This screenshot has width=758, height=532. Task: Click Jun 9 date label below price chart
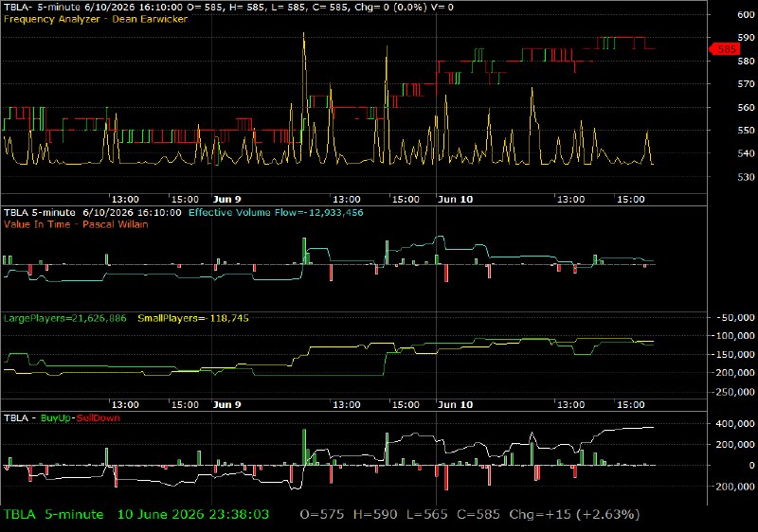pos(226,200)
